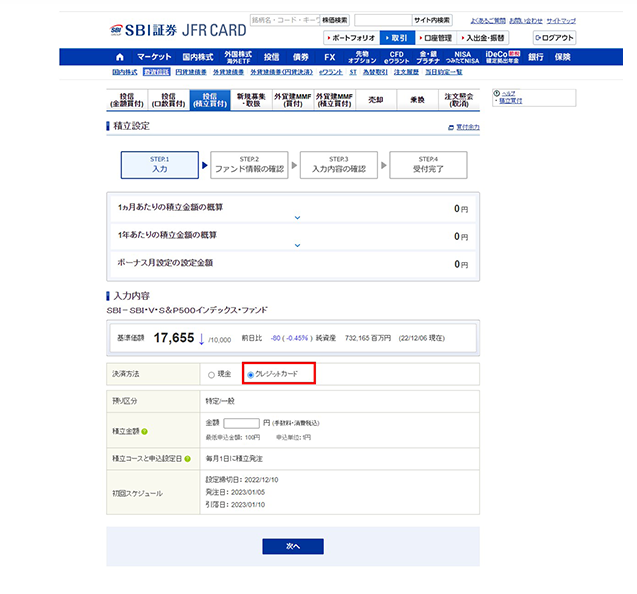Click the サイト内検索 button
Image resolution: width=637 pixels, height=594 pixels.
point(432,19)
